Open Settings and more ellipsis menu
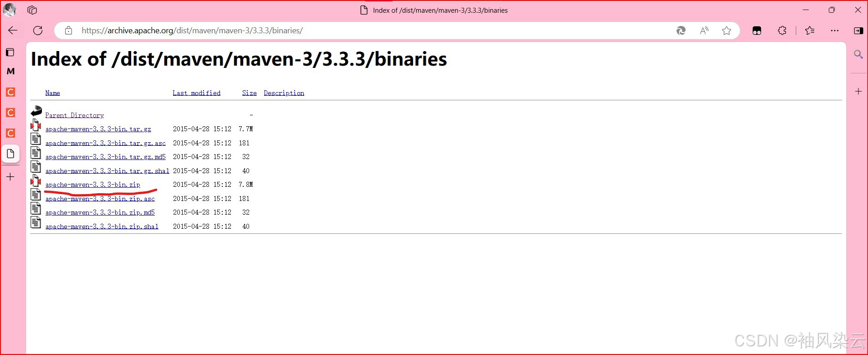868x355 pixels. pyautogui.click(x=835, y=31)
